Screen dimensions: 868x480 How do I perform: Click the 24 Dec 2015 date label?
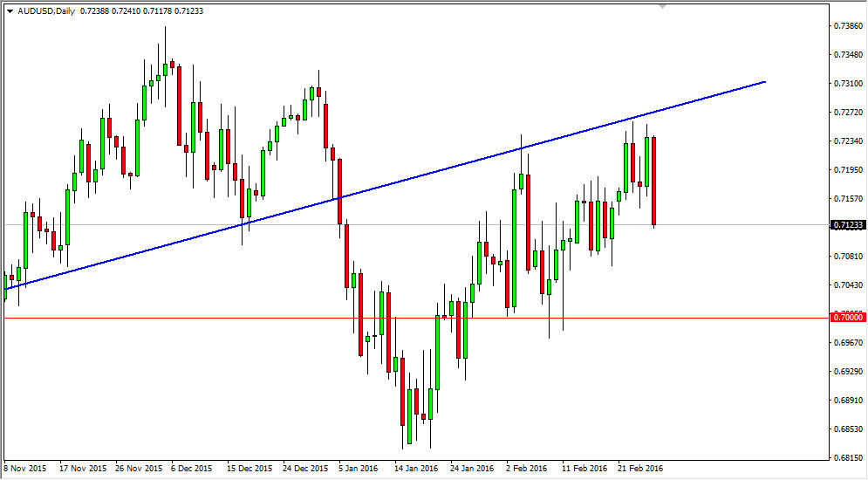pyautogui.click(x=306, y=469)
